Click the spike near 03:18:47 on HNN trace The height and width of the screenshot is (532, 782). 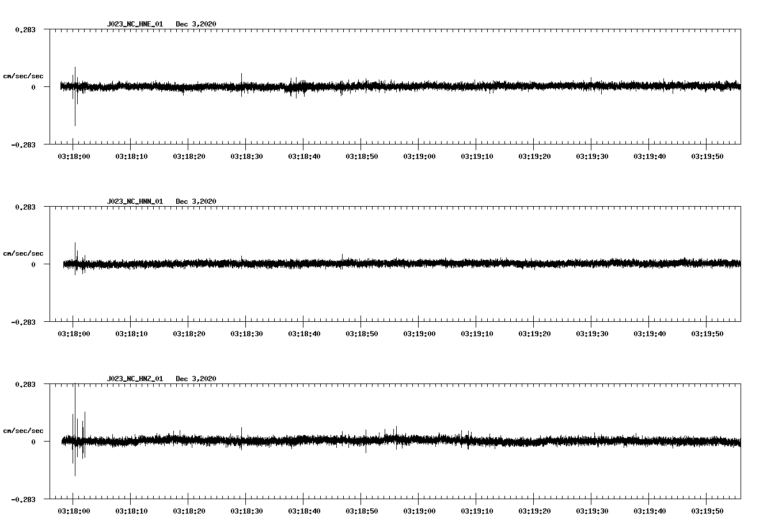(343, 259)
